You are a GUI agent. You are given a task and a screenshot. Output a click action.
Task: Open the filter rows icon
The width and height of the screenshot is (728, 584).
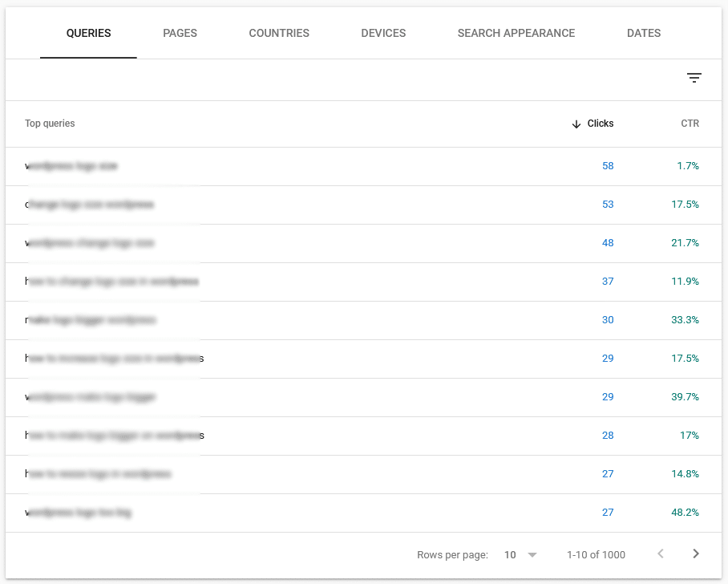694,78
